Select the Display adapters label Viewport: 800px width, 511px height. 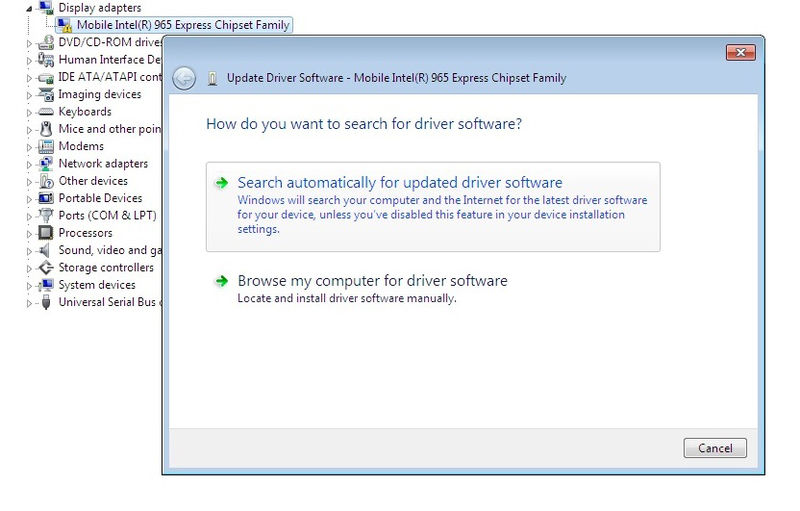100,8
